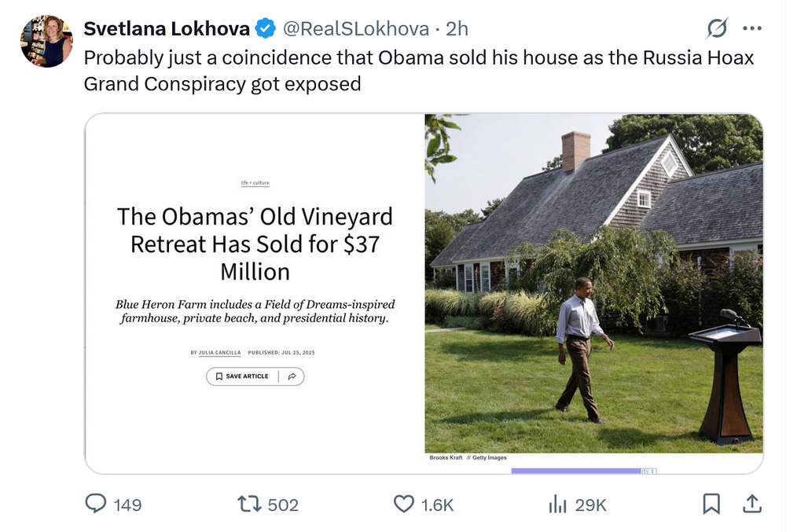Viewport: 786px width, 532px height.
Task: Click the 2h post timestamp
Action: pyautogui.click(x=457, y=29)
